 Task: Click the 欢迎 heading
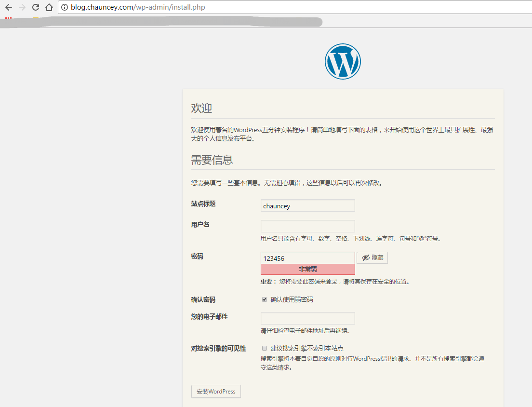(201, 109)
